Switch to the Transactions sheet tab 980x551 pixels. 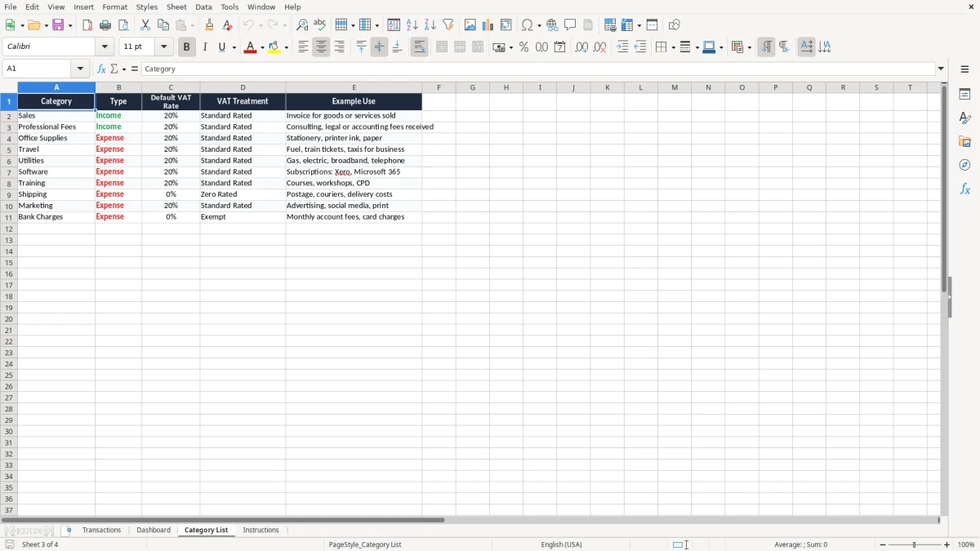click(101, 531)
